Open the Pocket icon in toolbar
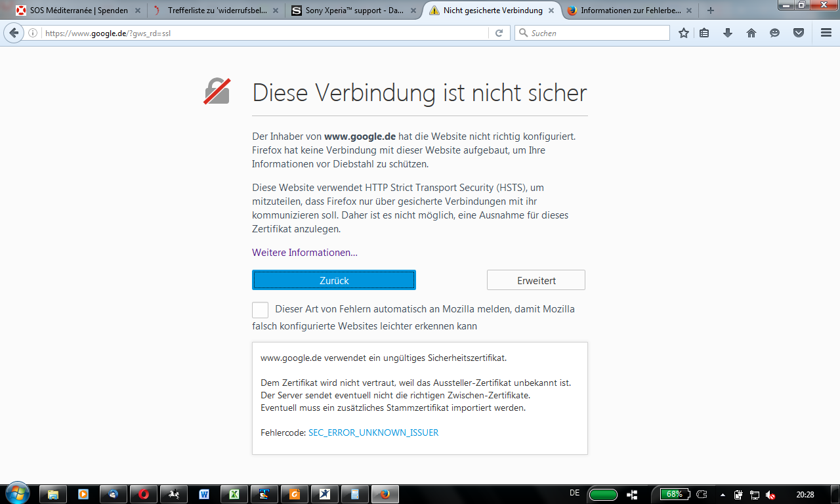Viewport: 840px width, 504px height. point(799,33)
